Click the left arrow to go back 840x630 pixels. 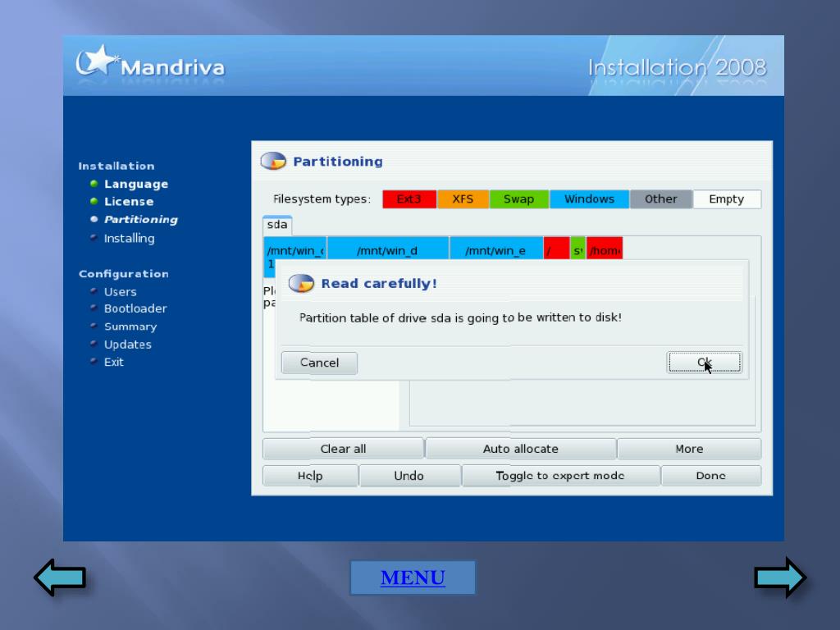pos(60,577)
